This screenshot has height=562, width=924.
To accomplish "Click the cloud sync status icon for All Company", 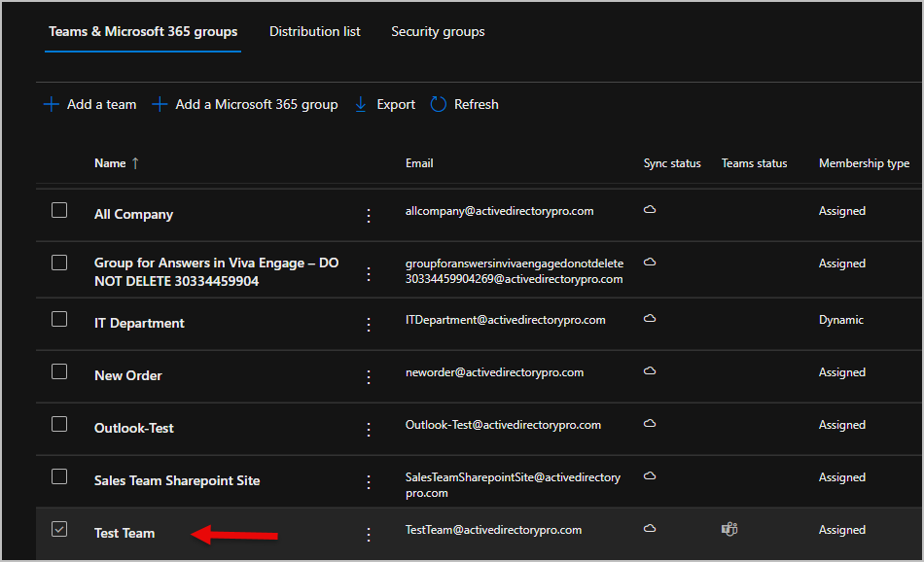I will point(650,208).
